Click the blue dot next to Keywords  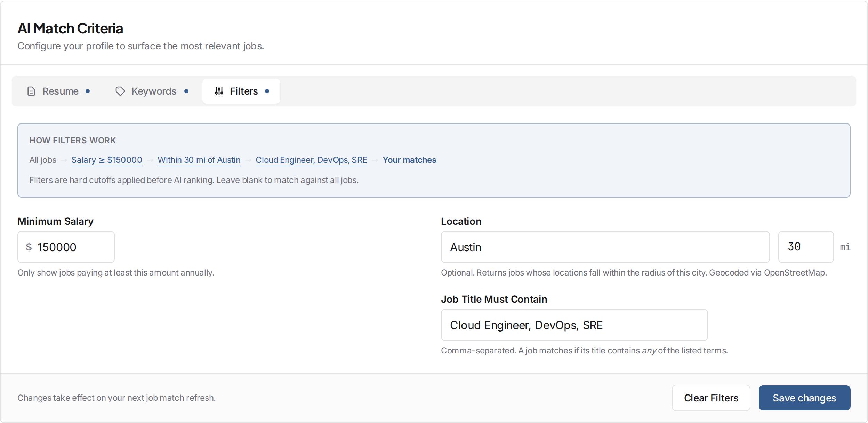click(x=186, y=91)
